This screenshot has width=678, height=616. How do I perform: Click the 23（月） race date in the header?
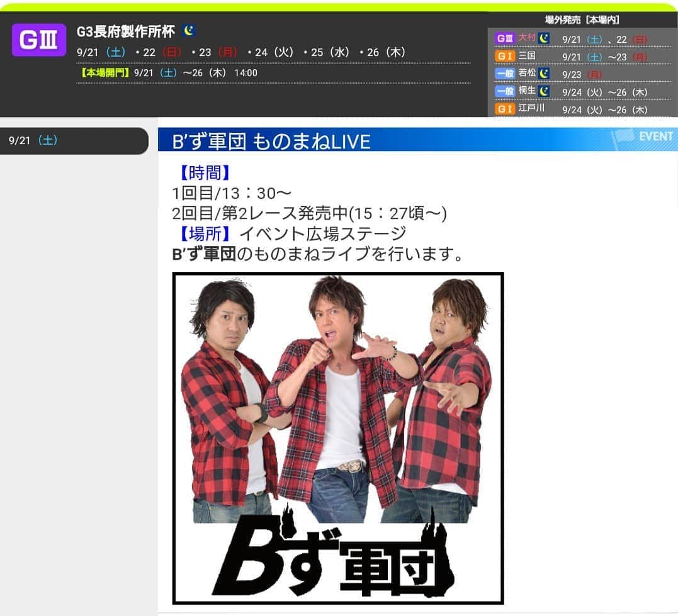tap(218, 52)
